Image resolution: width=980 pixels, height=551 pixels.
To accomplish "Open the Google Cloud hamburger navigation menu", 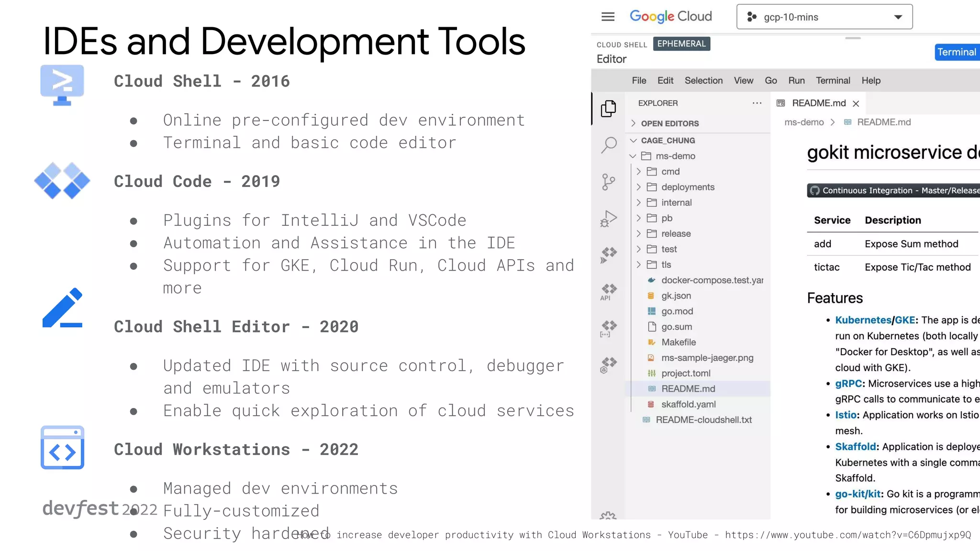I will pos(608,17).
